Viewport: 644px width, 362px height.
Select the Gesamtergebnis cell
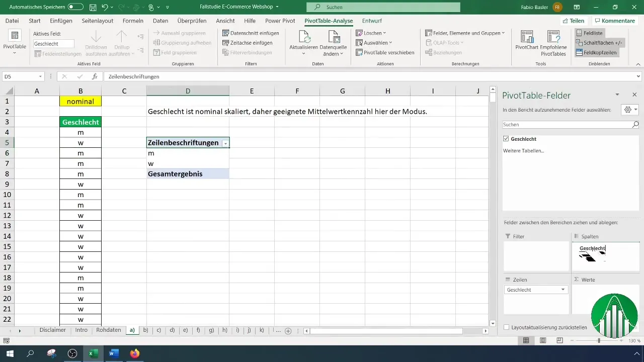188,174
